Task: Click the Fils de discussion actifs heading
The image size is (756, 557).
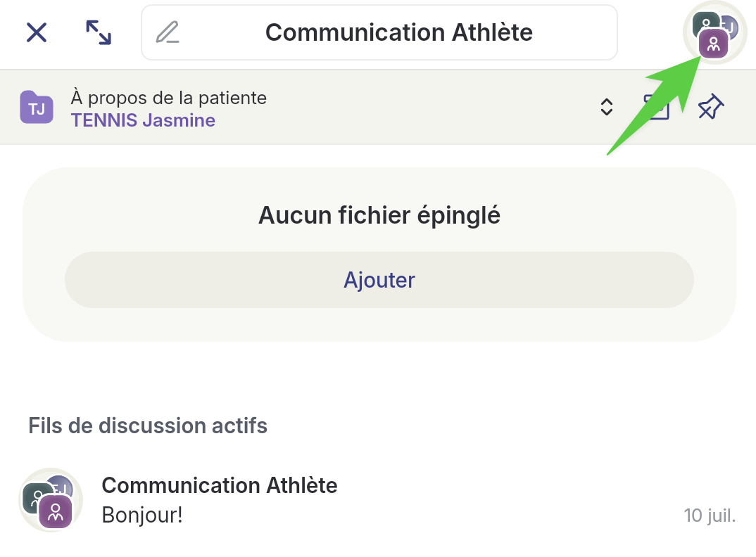Action: pos(148,425)
